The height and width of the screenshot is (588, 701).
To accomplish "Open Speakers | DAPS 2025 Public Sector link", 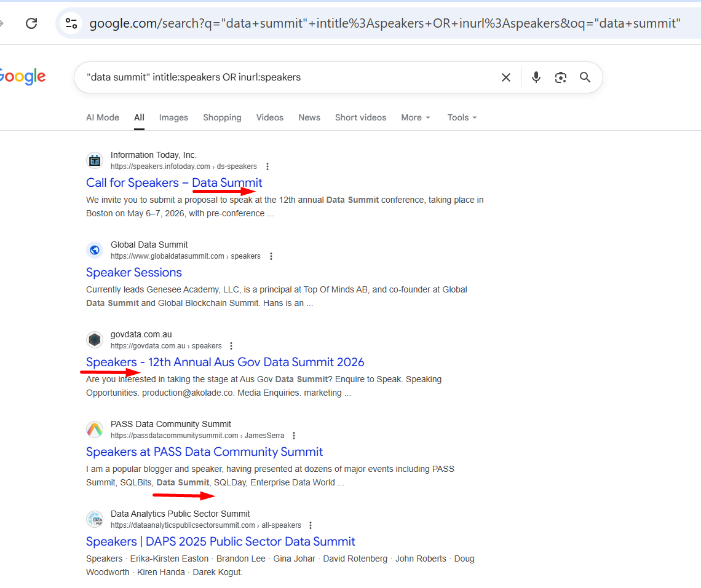I will click(x=220, y=541).
